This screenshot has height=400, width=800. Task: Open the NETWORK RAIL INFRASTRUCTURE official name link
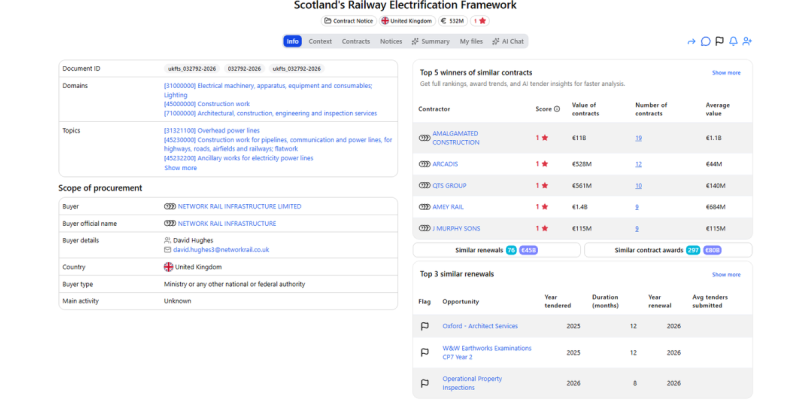tap(227, 223)
